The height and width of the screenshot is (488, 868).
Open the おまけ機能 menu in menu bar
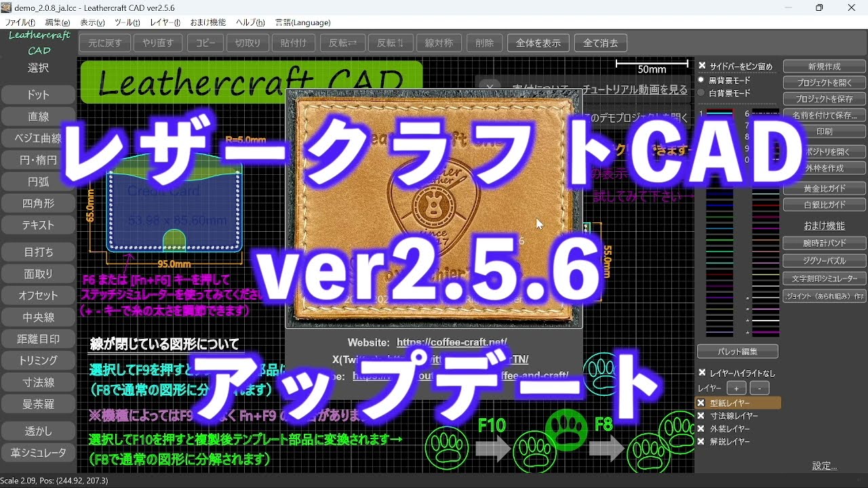click(x=208, y=22)
